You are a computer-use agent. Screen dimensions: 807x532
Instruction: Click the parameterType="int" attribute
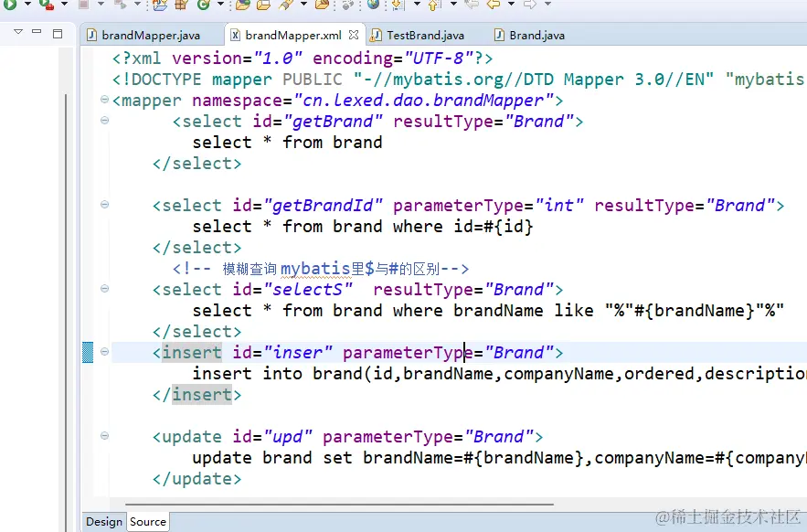point(488,206)
